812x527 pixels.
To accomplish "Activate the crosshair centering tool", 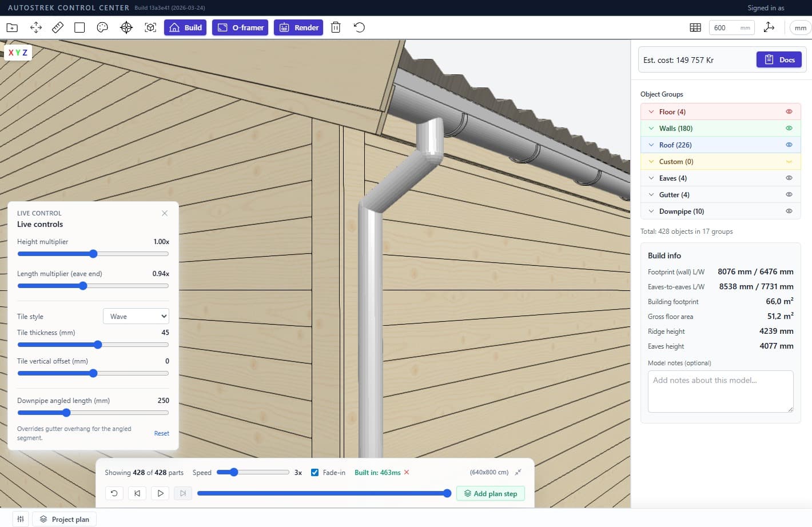I will [126, 27].
